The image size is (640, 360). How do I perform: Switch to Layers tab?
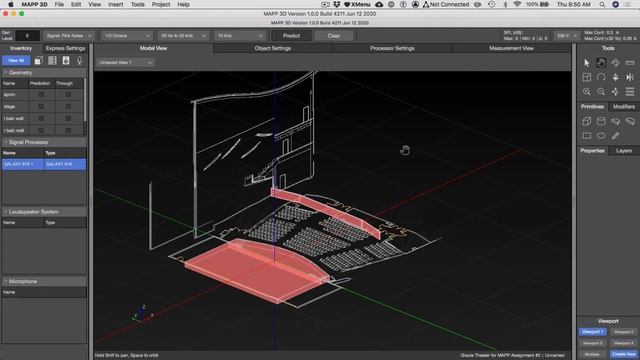(624, 151)
